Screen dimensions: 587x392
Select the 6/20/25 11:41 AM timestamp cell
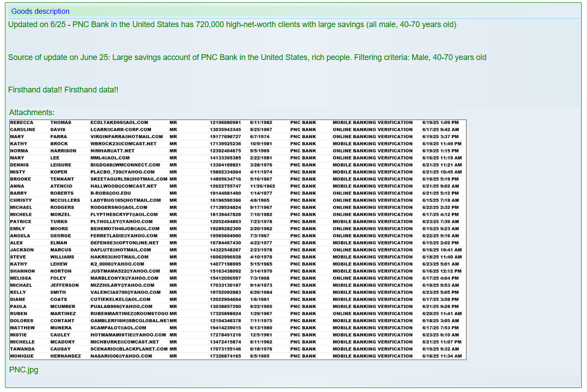click(x=442, y=314)
